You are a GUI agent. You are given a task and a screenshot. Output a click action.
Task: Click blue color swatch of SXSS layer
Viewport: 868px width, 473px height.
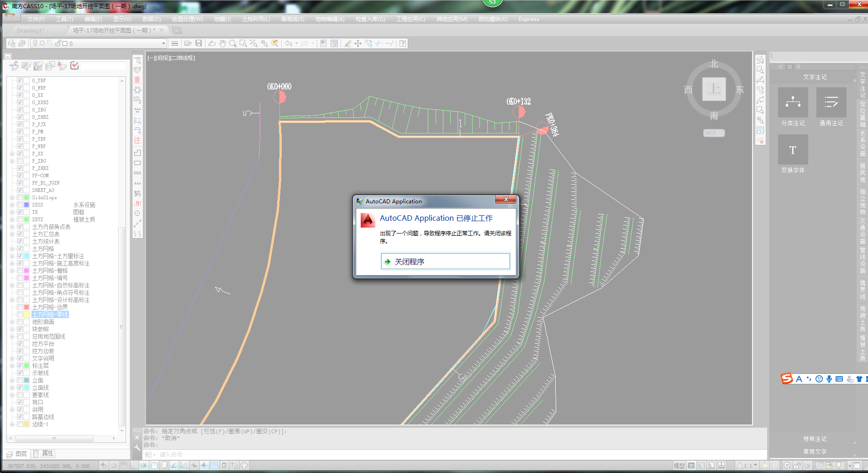(26, 205)
